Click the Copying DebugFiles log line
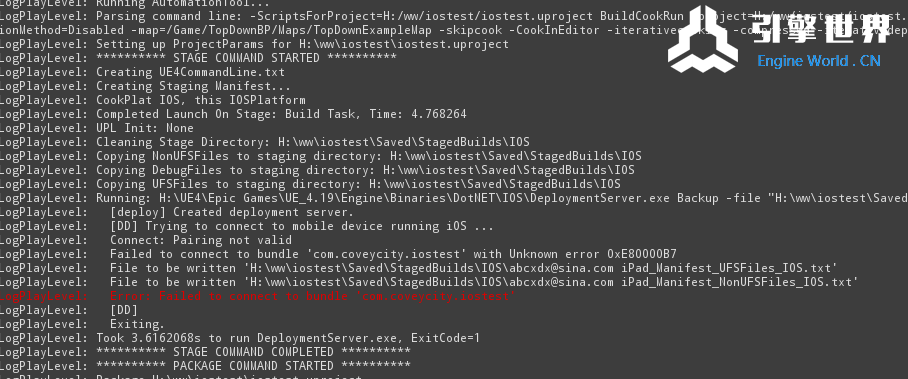The image size is (908, 379). coord(317,170)
